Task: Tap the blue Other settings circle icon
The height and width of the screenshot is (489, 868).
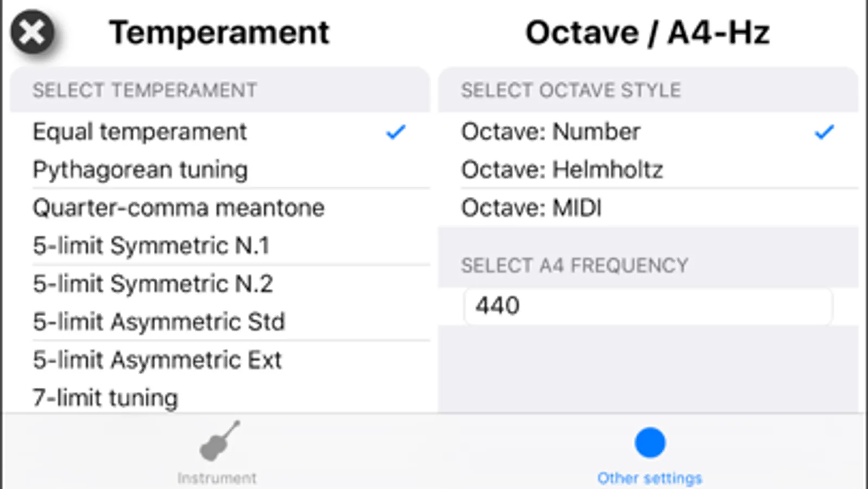Action: click(x=650, y=442)
